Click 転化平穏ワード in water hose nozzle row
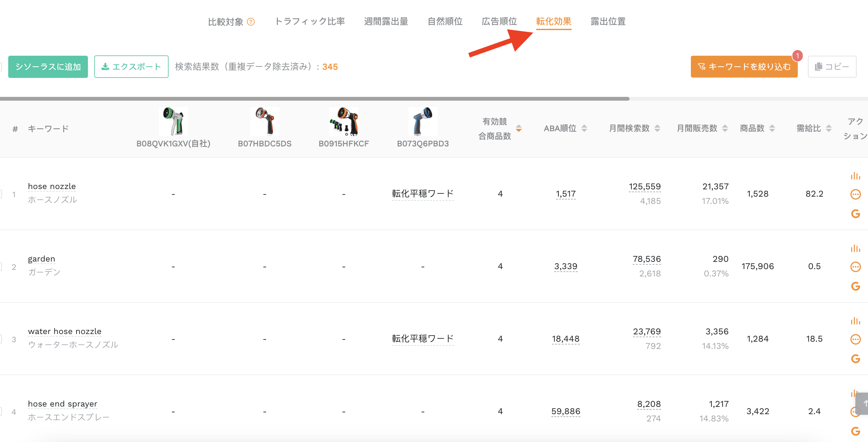868x442 pixels. point(423,338)
